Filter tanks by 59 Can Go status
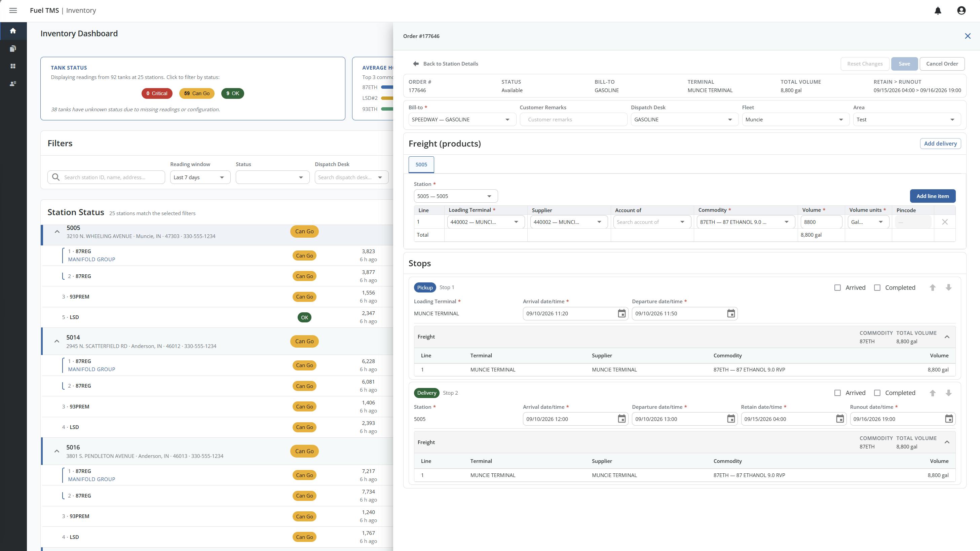This screenshot has height=551, width=980. point(197,93)
